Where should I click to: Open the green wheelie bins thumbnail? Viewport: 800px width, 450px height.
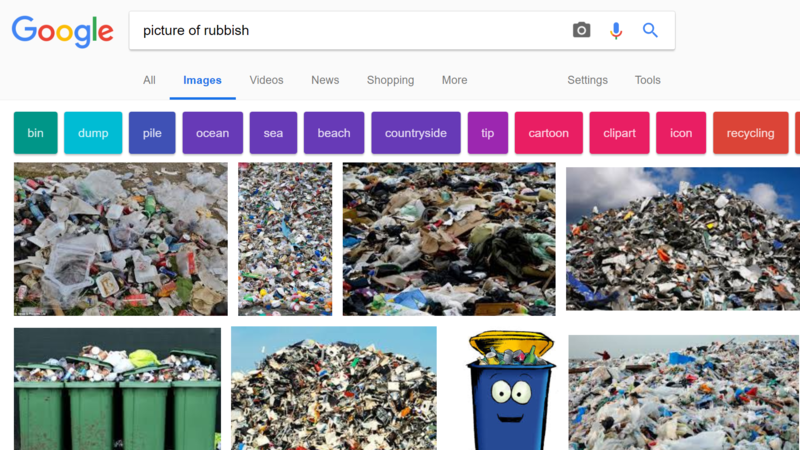coord(117,389)
